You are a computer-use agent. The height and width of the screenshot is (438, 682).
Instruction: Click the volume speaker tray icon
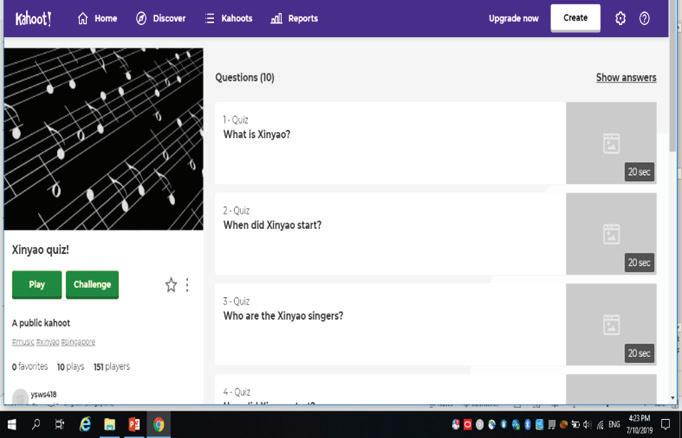click(x=587, y=425)
